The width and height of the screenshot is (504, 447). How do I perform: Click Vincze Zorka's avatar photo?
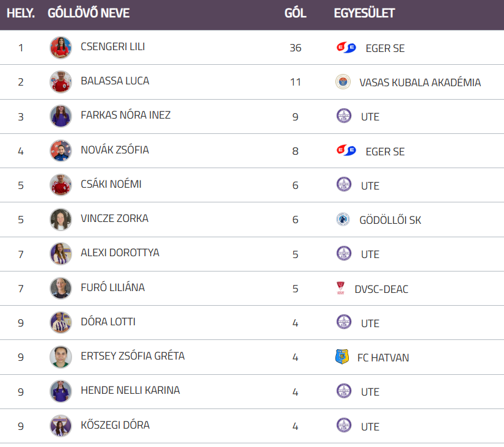coord(60,220)
